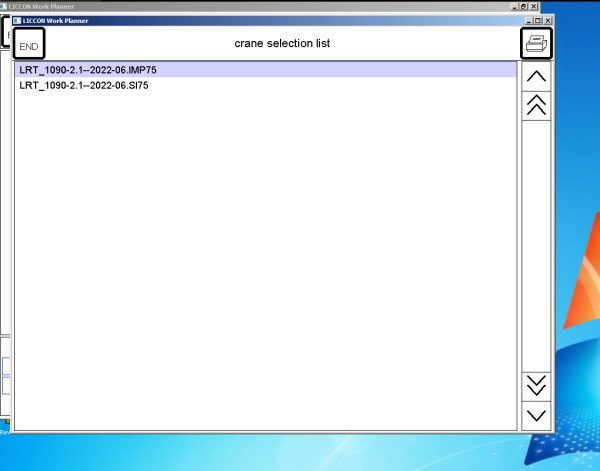600x471 pixels.
Task: Move selection down one line
Action: pos(536,416)
